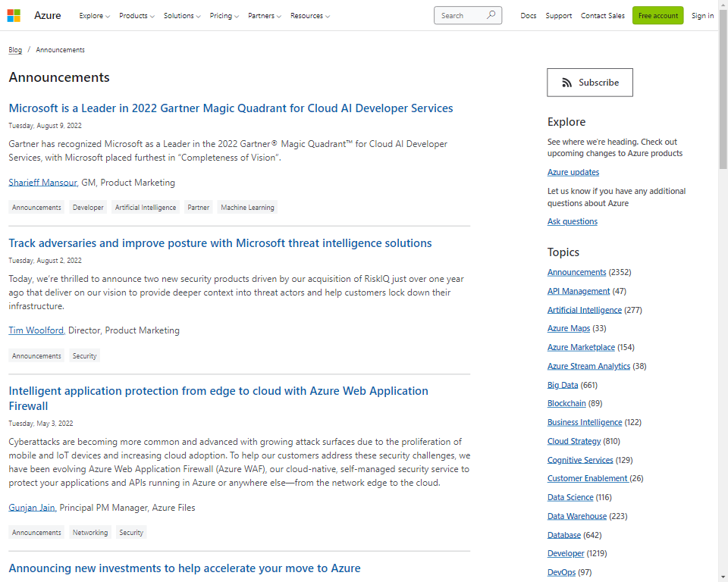Open the Artificial Intelligence topic link
The image size is (728, 582).
pos(584,310)
